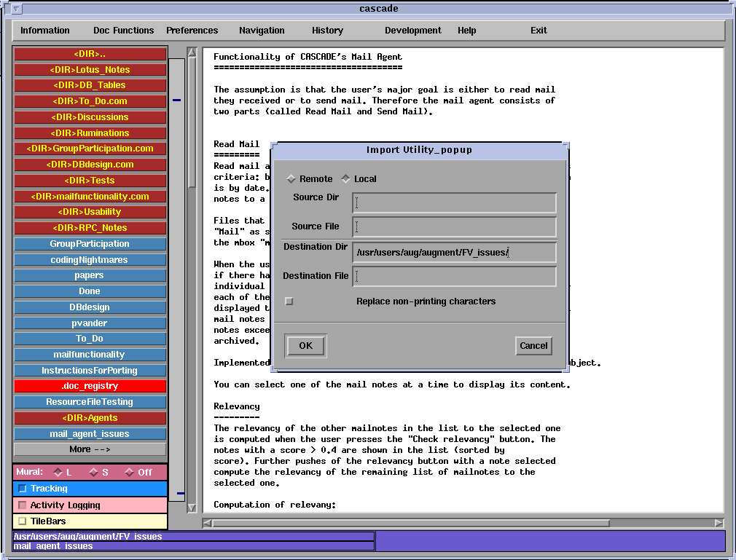Open the <DIR>Discussions directory

[90, 117]
